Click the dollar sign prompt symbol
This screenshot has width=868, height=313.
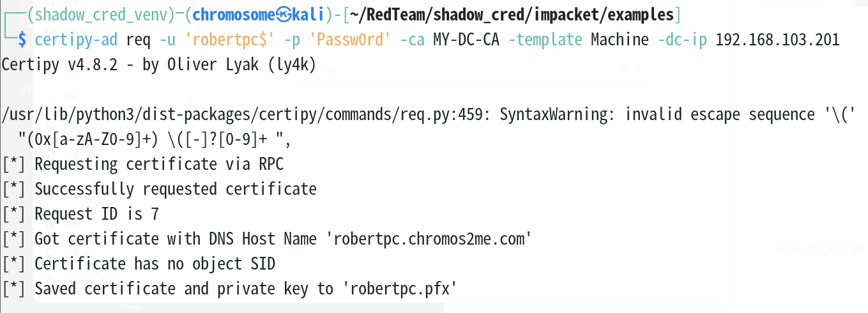(22, 40)
